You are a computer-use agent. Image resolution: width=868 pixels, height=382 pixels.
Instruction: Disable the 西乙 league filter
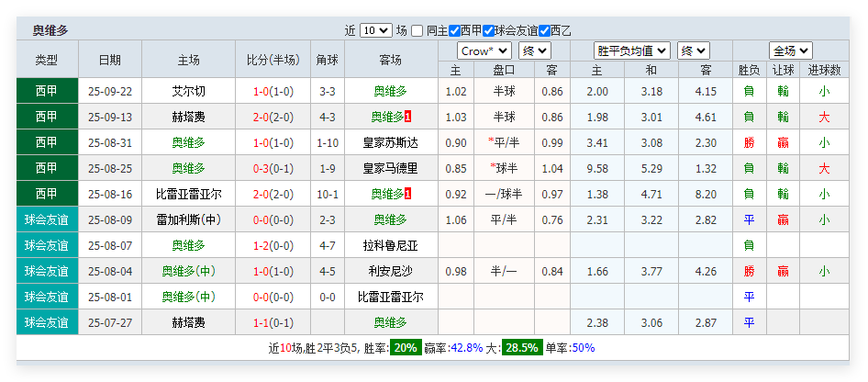tap(545, 30)
